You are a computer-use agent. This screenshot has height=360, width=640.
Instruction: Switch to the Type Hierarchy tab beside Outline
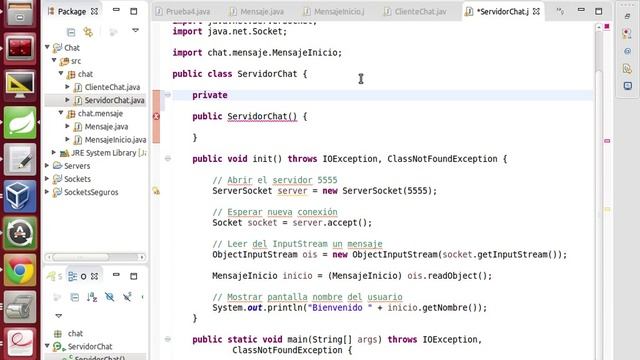[x=55, y=276]
